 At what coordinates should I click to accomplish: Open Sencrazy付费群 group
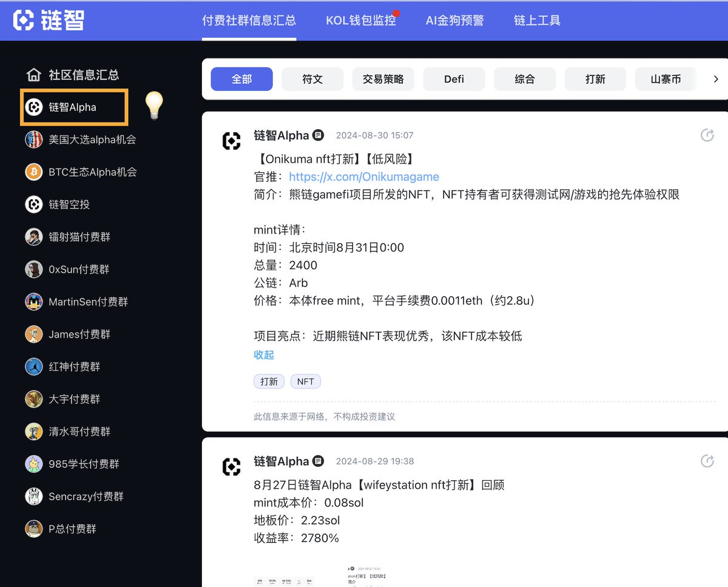pyautogui.click(x=86, y=497)
